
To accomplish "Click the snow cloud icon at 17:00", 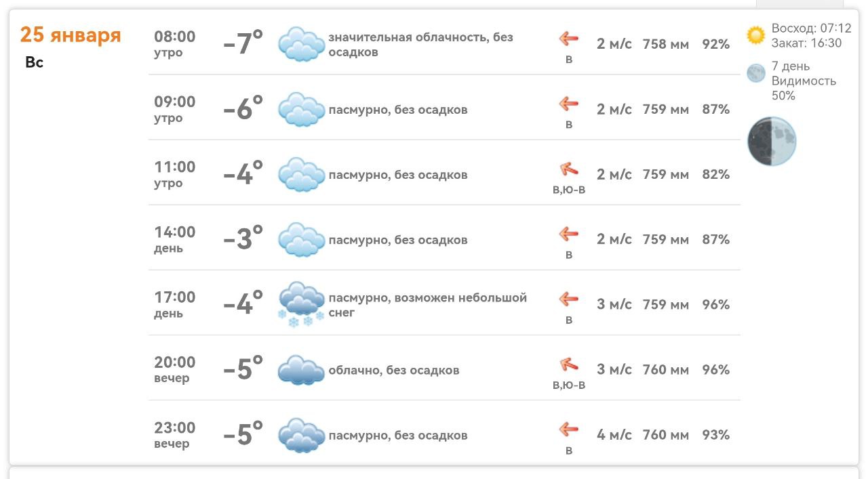I will (x=300, y=304).
